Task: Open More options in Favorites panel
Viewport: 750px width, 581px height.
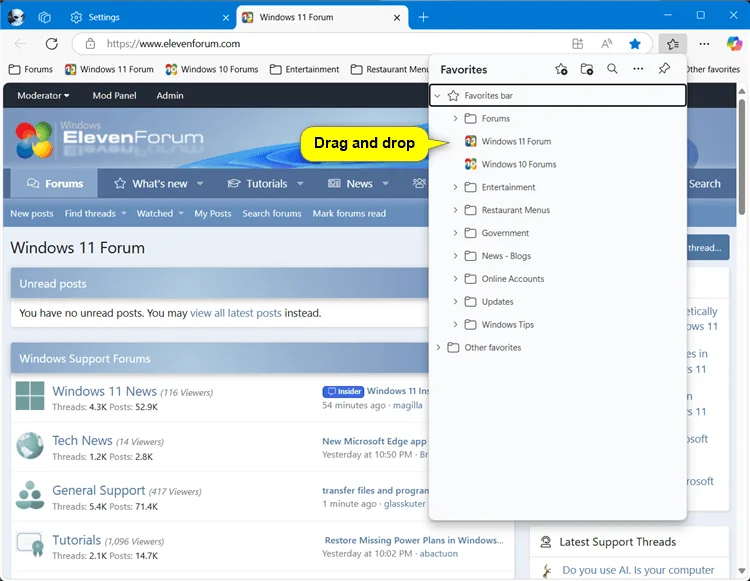Action: 638,69
